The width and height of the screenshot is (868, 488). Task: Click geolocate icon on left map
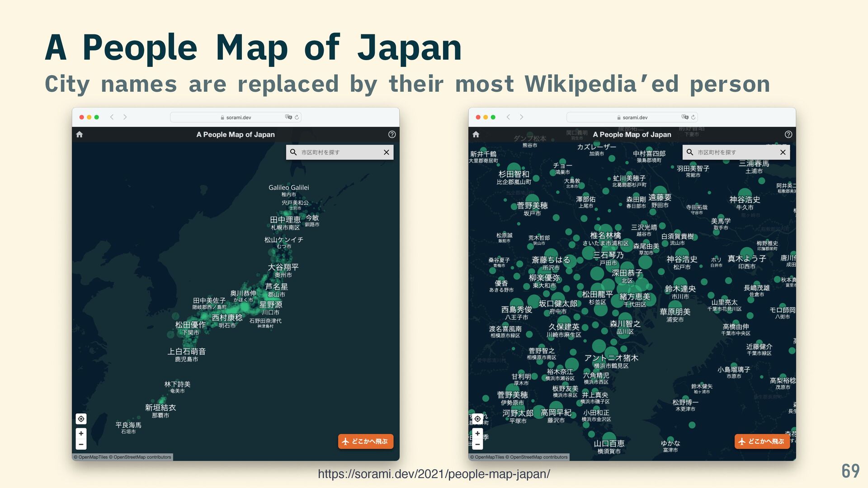click(81, 419)
